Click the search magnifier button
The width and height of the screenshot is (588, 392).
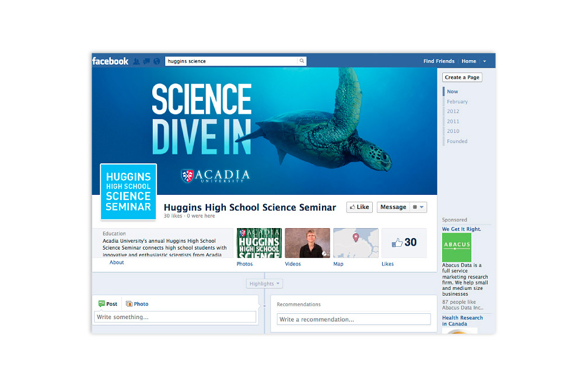[x=302, y=61]
